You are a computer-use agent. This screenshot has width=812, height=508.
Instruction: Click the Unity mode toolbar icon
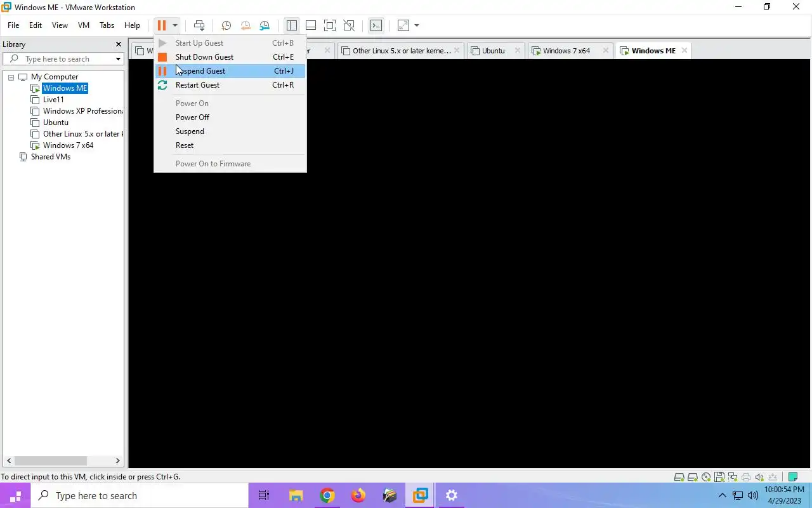(349, 25)
